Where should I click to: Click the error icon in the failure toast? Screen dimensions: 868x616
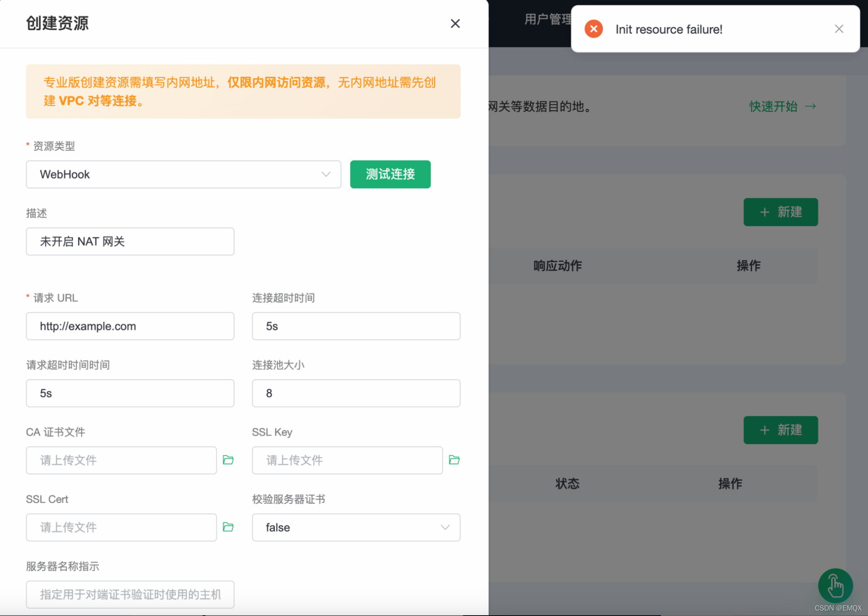[x=593, y=29]
